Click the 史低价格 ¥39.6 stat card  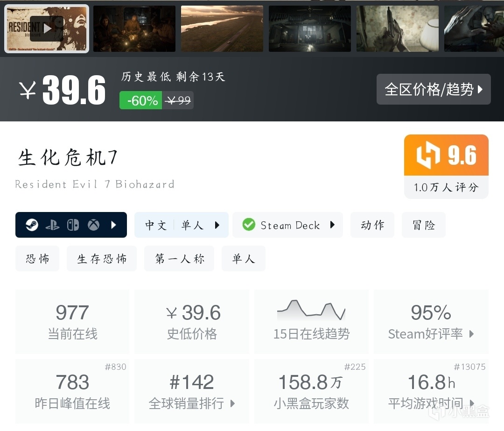[192, 322]
